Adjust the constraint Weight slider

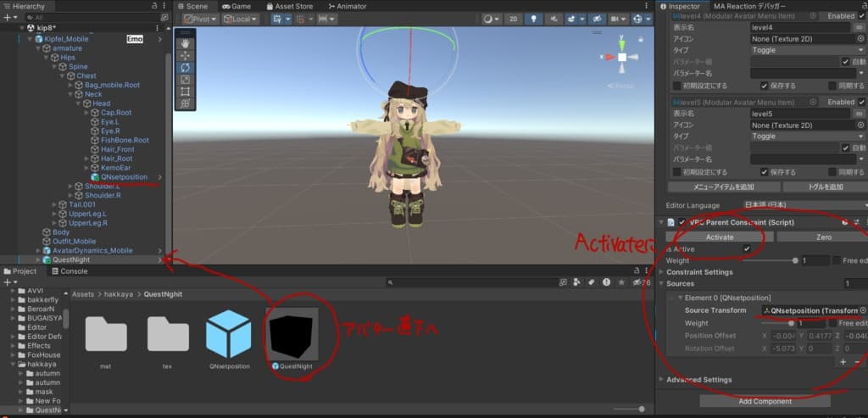tap(795, 260)
